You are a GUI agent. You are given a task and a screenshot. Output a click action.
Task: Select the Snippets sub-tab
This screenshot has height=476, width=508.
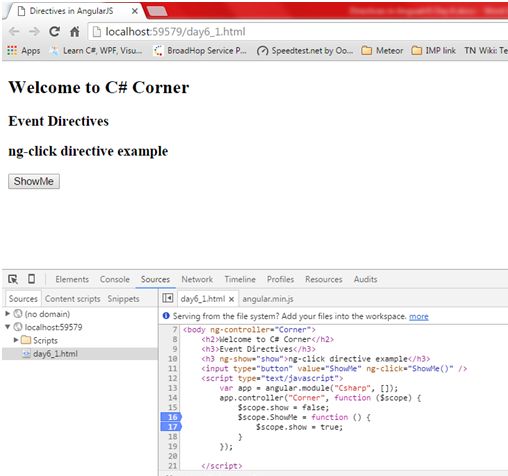click(x=123, y=299)
